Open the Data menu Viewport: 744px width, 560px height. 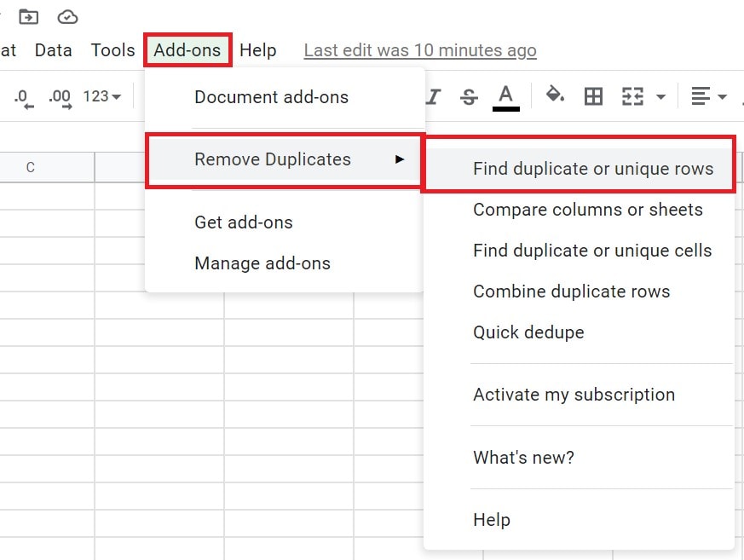(53, 49)
